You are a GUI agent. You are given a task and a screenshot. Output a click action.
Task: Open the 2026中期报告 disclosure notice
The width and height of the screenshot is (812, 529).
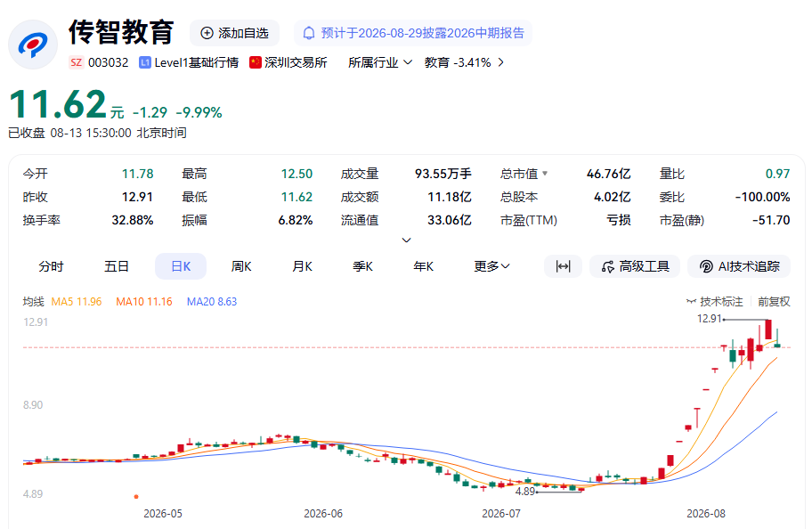(413, 33)
